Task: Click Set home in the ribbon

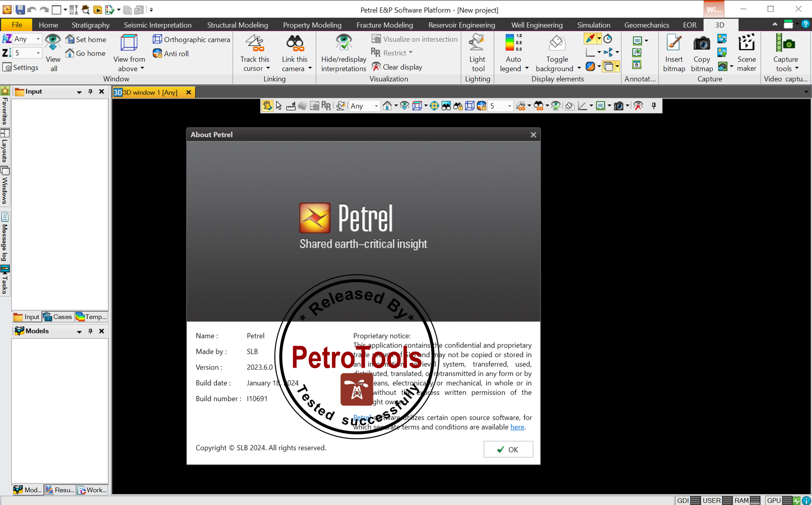Action: pyautogui.click(x=86, y=39)
